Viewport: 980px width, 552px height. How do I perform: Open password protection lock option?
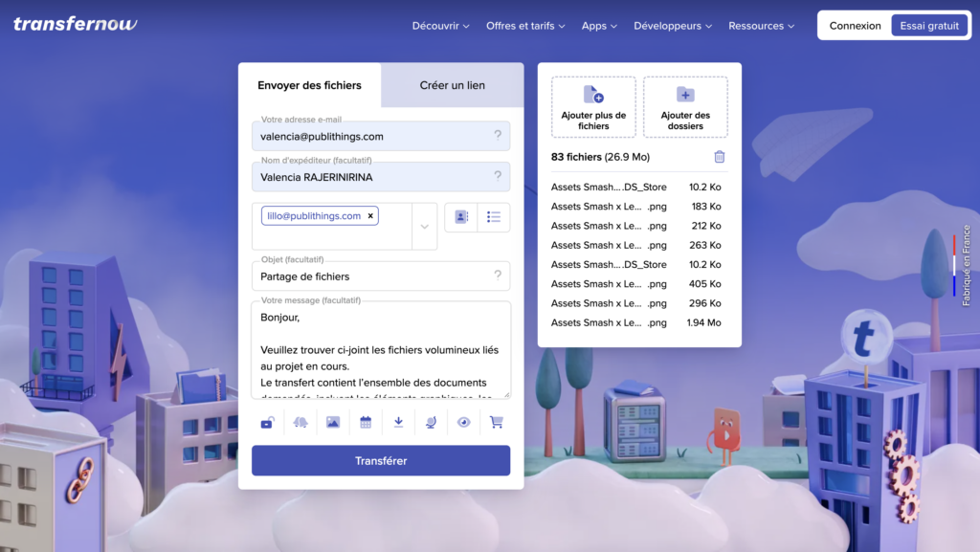pyautogui.click(x=268, y=423)
